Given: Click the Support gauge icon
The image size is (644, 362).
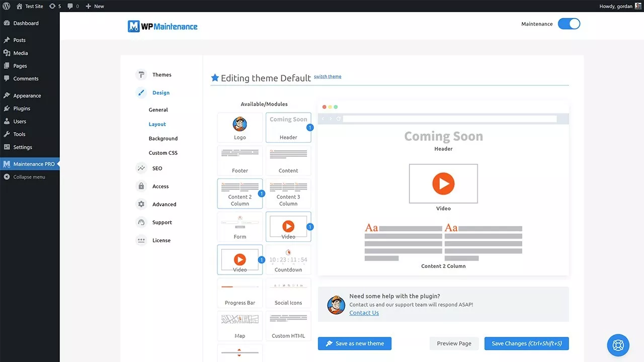Looking at the screenshot, I should click(x=141, y=223).
